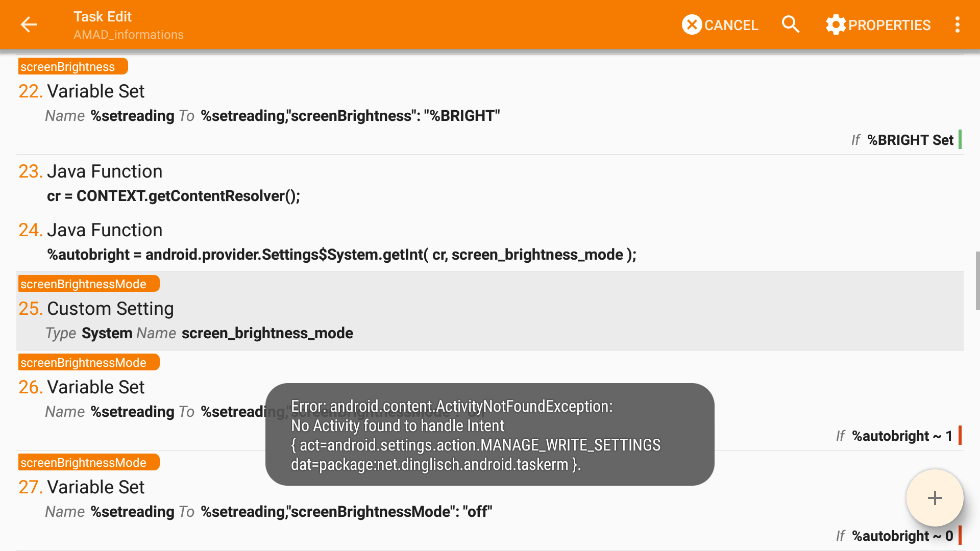Tap the back arrow icon
Image resolution: width=980 pixels, height=551 pixels.
[29, 24]
